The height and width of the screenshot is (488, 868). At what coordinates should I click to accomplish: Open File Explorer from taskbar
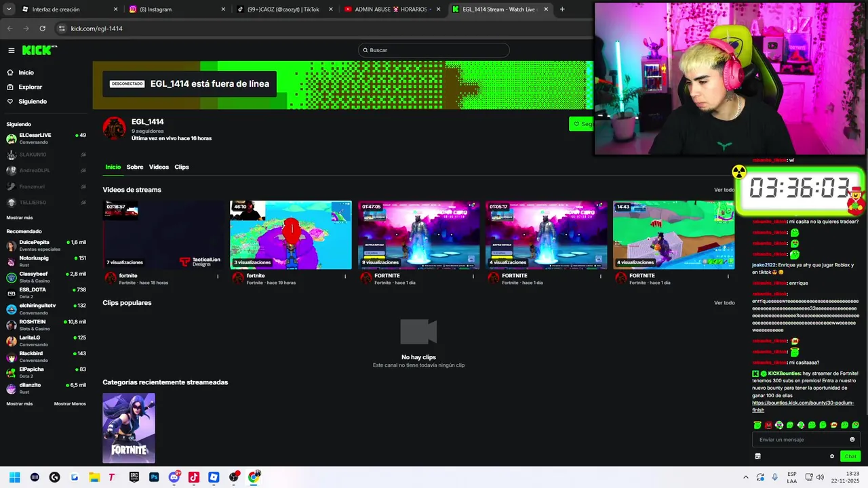[x=94, y=477]
